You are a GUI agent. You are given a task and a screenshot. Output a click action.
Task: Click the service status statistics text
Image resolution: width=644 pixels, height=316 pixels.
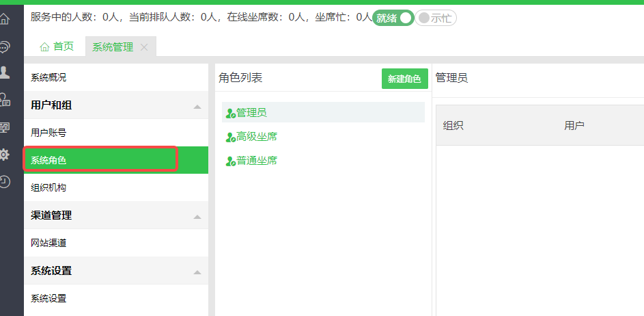[201, 17]
